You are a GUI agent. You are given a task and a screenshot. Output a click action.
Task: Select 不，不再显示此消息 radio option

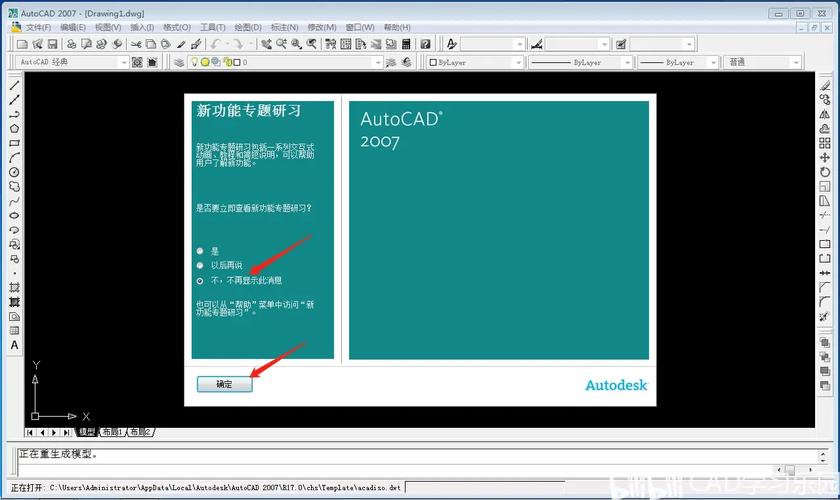coord(200,280)
